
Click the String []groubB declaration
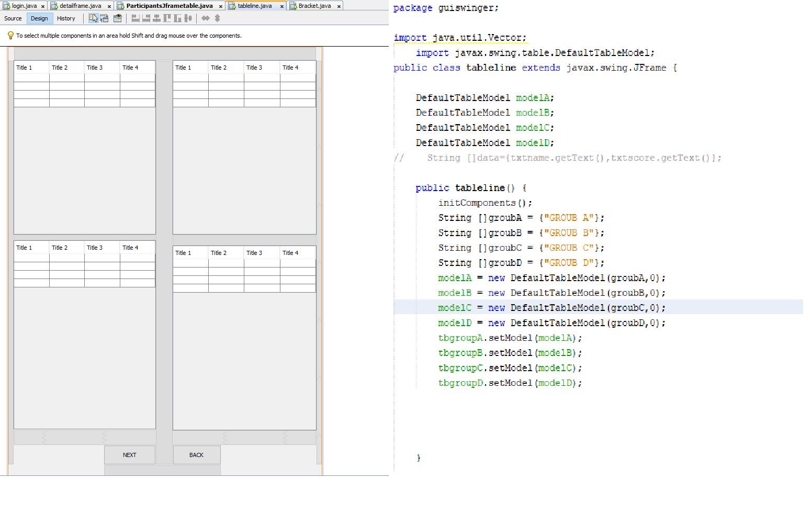tap(521, 233)
